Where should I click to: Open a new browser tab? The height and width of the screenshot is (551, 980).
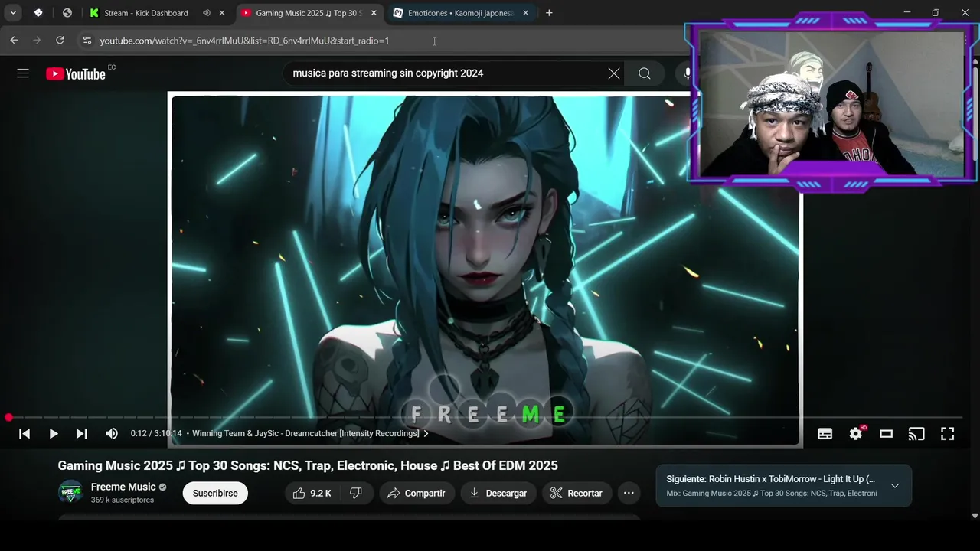(549, 13)
